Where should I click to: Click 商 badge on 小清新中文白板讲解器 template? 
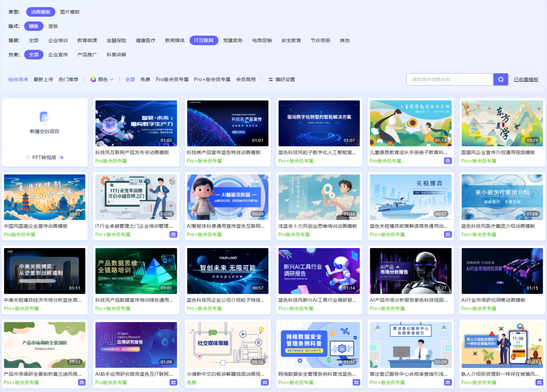tap(265, 383)
